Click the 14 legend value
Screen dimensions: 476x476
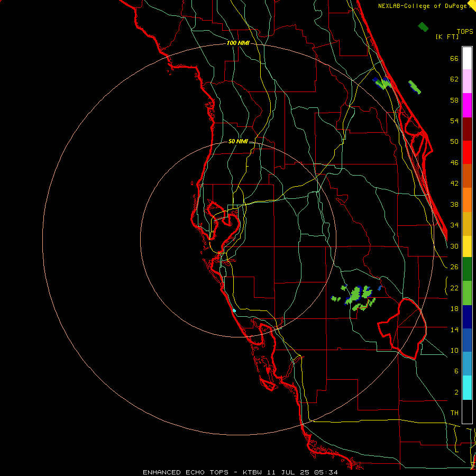tap(454, 329)
